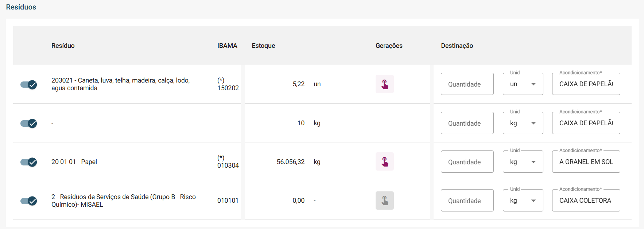Click the Estoque column header
The height and width of the screenshot is (229, 644).
(263, 46)
